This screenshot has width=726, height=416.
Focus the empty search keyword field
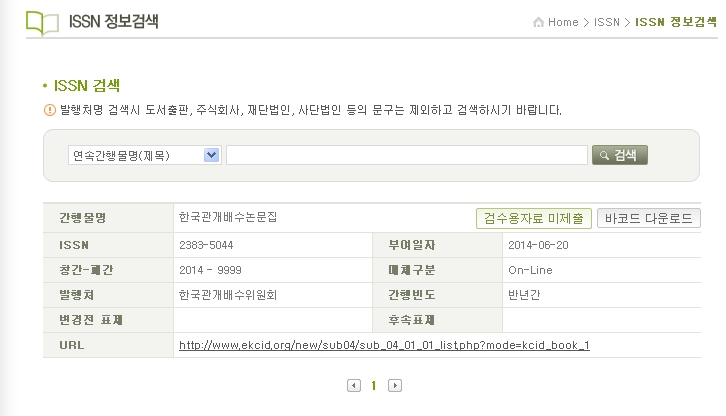(x=407, y=155)
